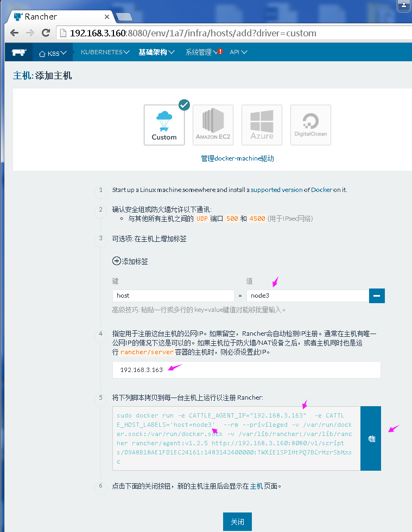Go back with the browser back arrow
Image resolution: width=412 pixels, height=532 pixels.
pyautogui.click(x=14, y=33)
